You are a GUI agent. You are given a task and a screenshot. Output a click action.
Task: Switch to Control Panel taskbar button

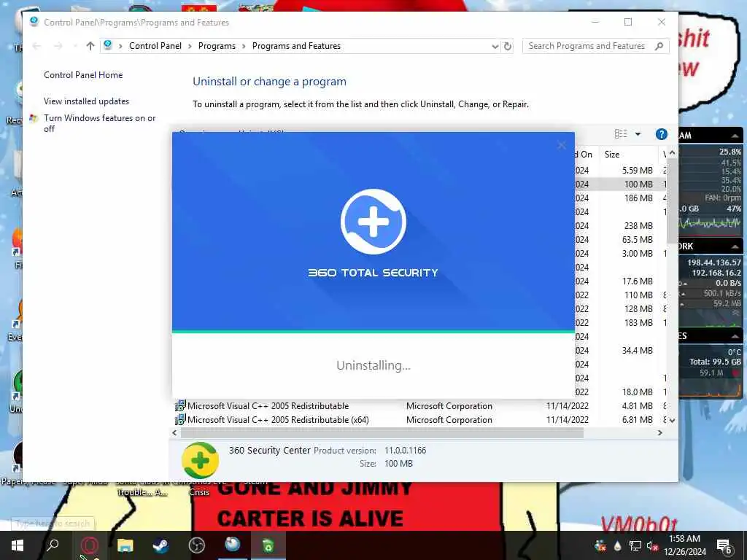(x=233, y=545)
